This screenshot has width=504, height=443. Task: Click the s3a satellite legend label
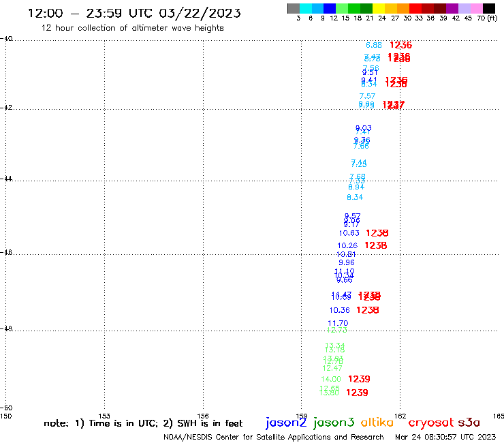pos(469,423)
